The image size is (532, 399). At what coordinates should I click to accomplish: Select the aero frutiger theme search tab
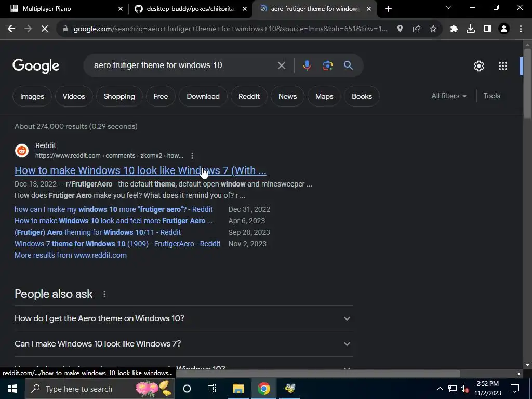click(315, 9)
